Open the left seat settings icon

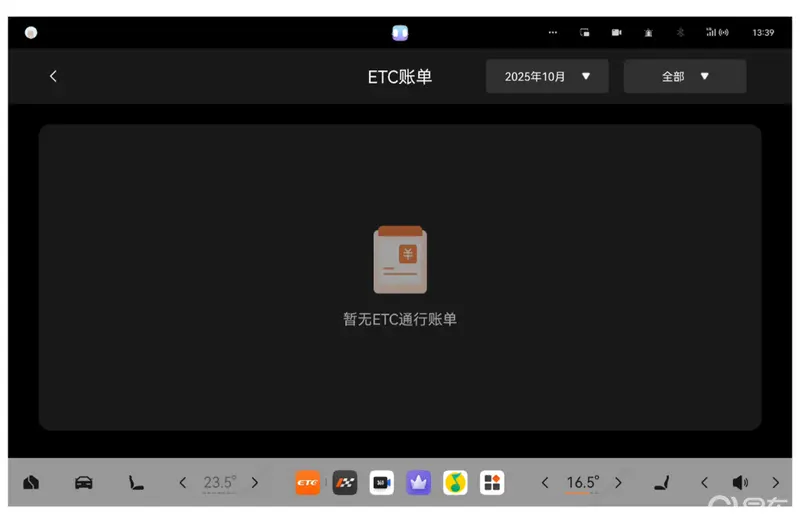point(136,483)
